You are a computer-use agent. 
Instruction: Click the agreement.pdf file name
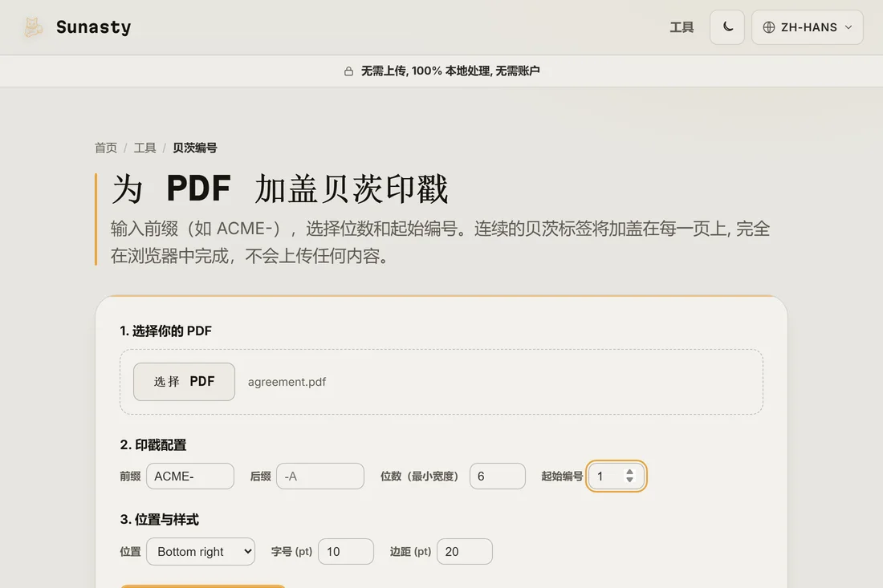tap(287, 382)
